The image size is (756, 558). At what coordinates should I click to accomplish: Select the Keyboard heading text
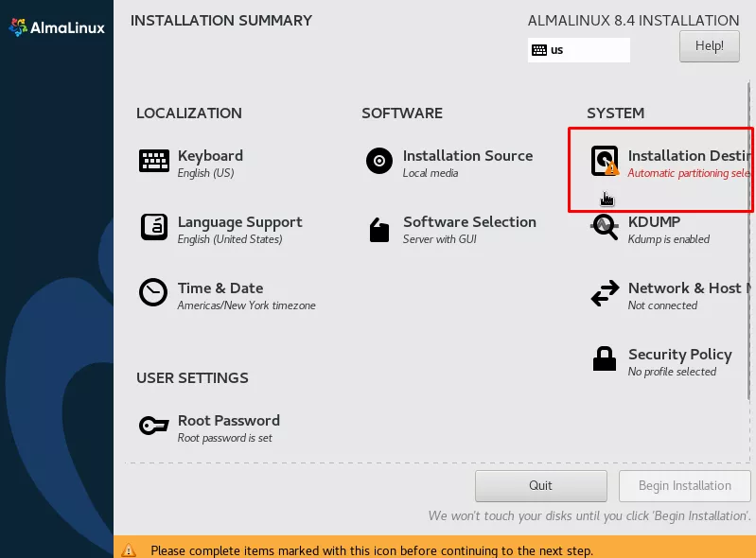pyautogui.click(x=210, y=156)
